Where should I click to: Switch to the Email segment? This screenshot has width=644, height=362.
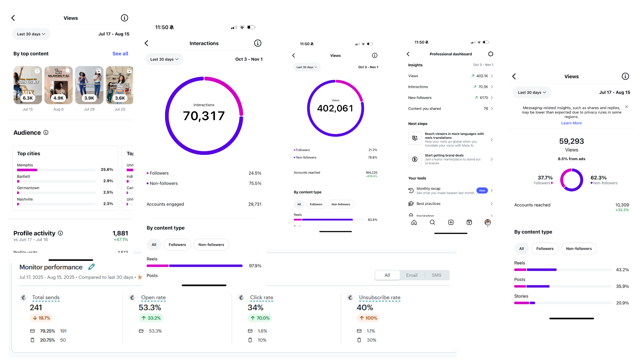(x=412, y=275)
